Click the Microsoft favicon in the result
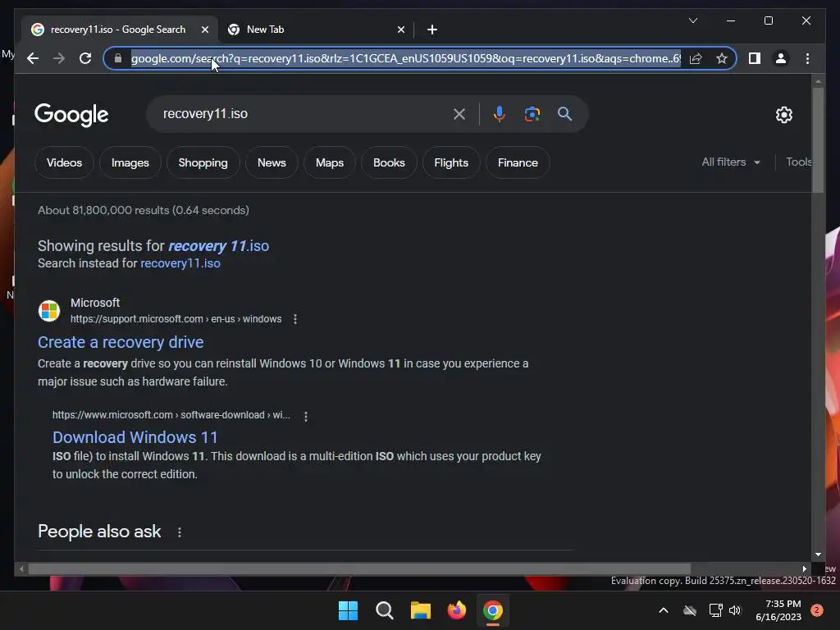The image size is (840, 630). [x=49, y=311]
